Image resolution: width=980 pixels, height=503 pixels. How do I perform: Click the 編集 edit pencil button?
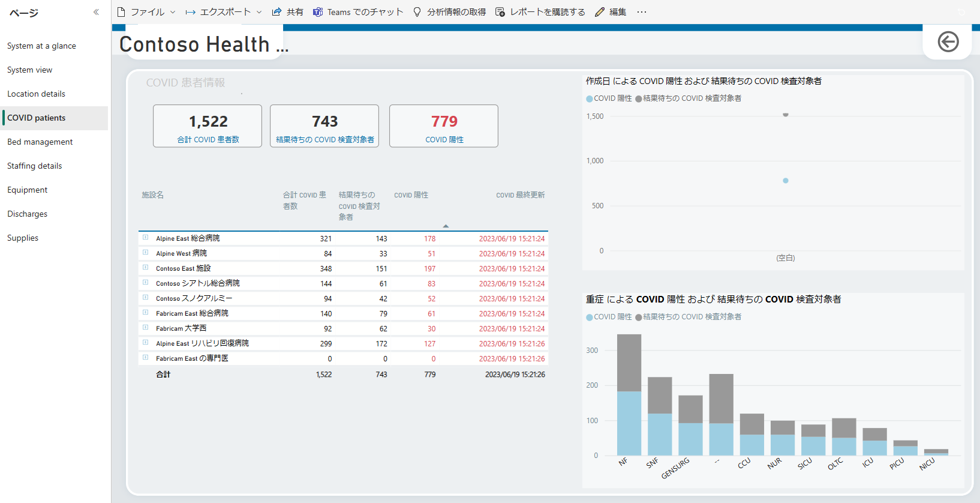point(611,12)
